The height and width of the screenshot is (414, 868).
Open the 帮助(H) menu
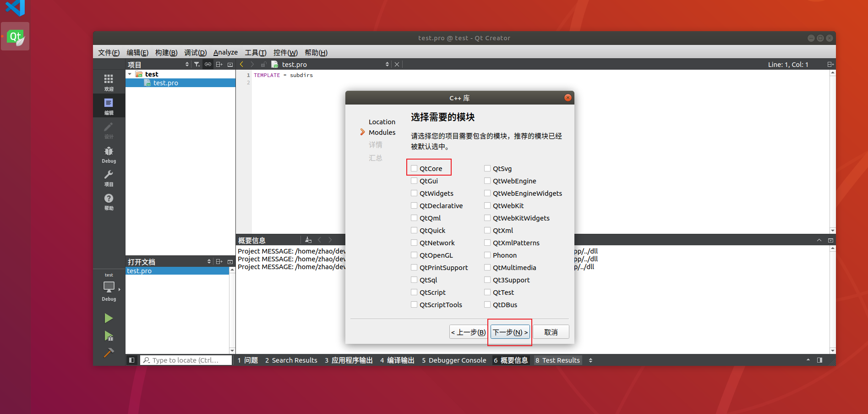point(316,52)
